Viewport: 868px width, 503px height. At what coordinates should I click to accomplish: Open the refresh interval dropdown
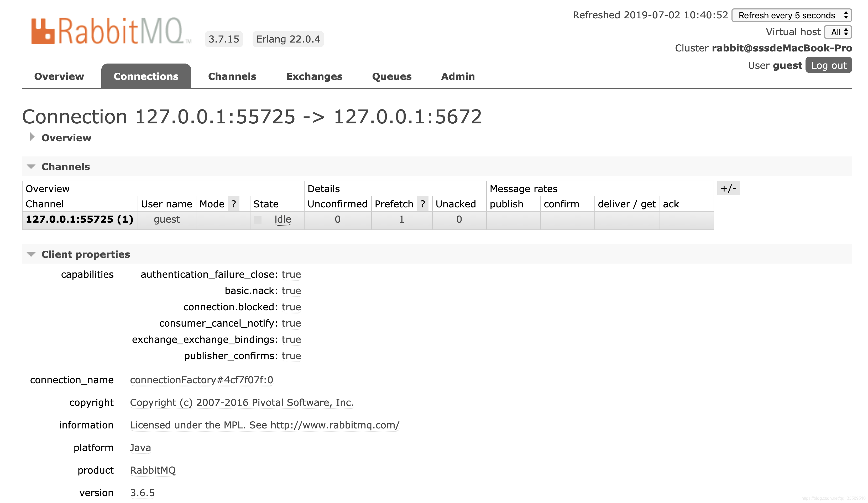(792, 15)
